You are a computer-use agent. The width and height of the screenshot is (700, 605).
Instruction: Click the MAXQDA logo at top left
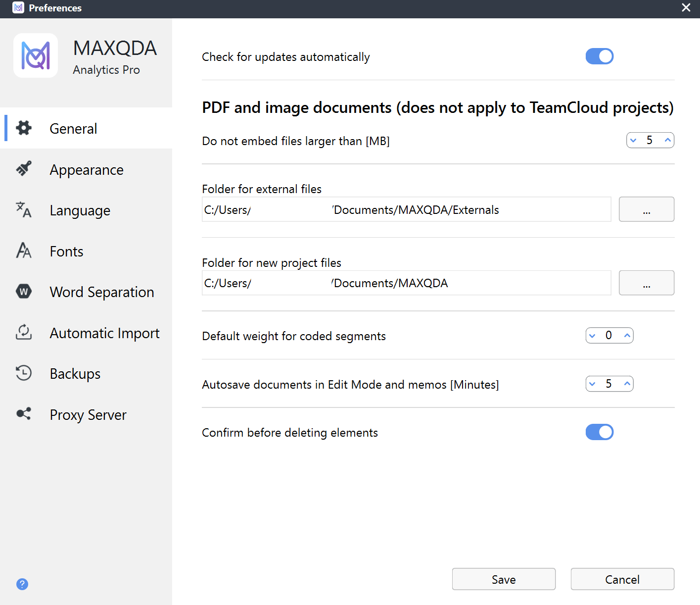click(x=36, y=55)
